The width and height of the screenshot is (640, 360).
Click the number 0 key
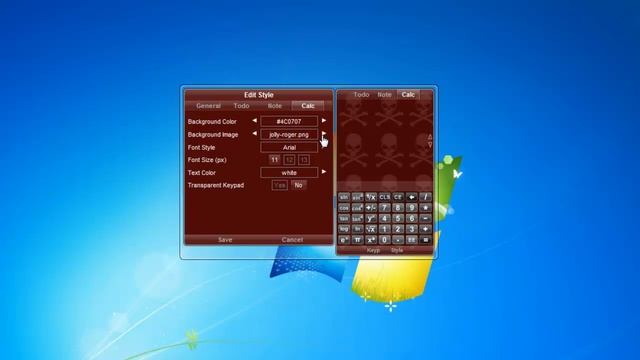click(384, 240)
